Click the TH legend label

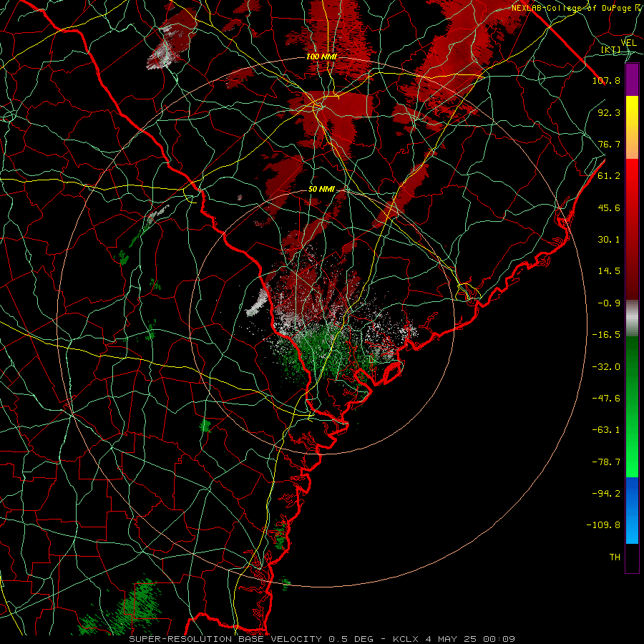(x=615, y=557)
